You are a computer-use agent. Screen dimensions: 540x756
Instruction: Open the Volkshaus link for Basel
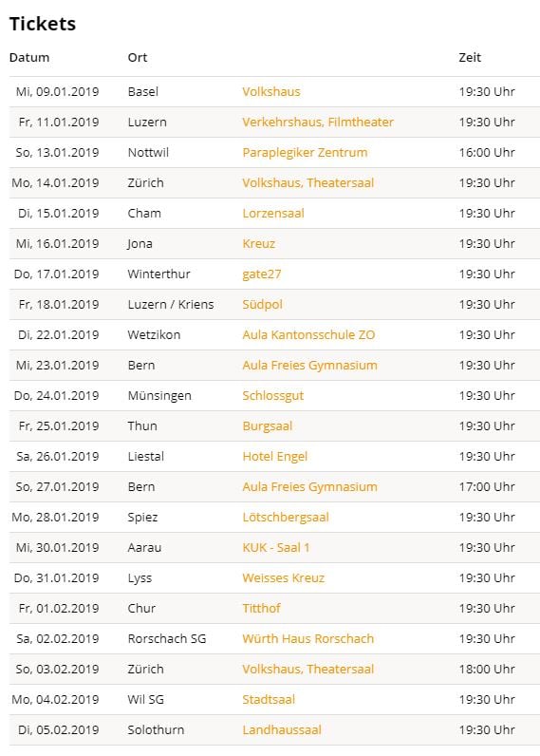(270, 91)
